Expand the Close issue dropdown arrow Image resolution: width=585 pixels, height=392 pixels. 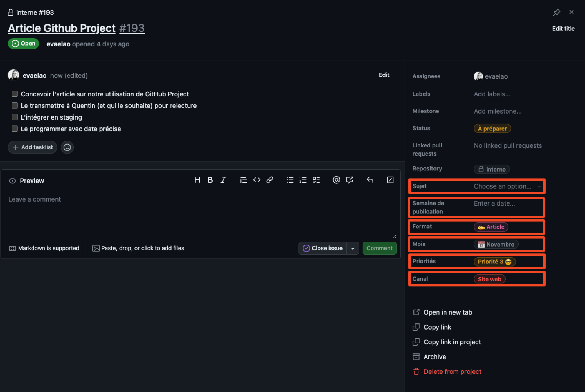pyautogui.click(x=353, y=248)
